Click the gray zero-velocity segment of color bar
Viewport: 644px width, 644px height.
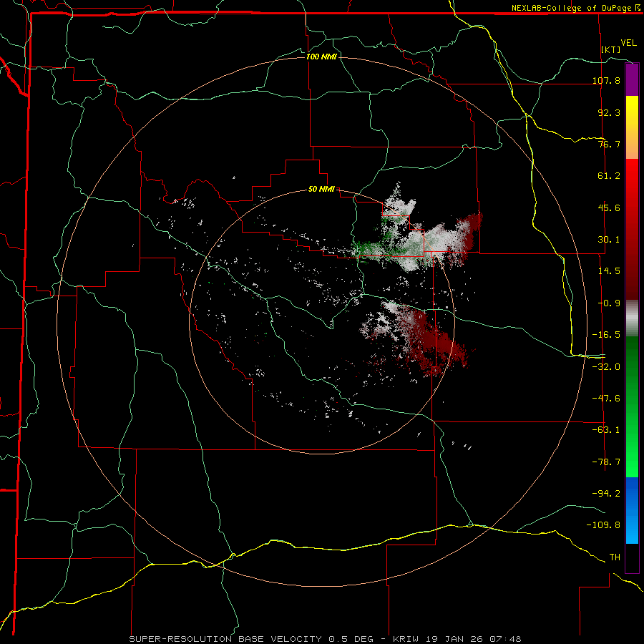click(x=632, y=318)
